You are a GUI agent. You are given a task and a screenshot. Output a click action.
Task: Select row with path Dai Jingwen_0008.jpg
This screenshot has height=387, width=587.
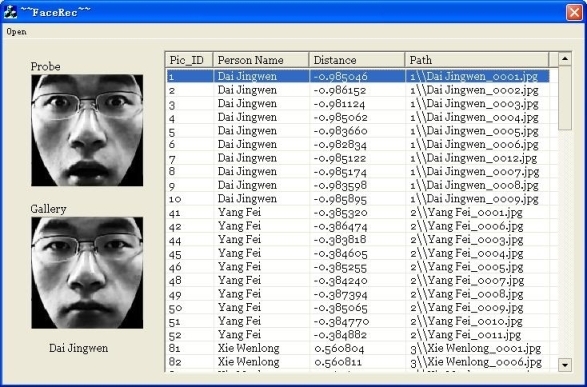(x=358, y=185)
